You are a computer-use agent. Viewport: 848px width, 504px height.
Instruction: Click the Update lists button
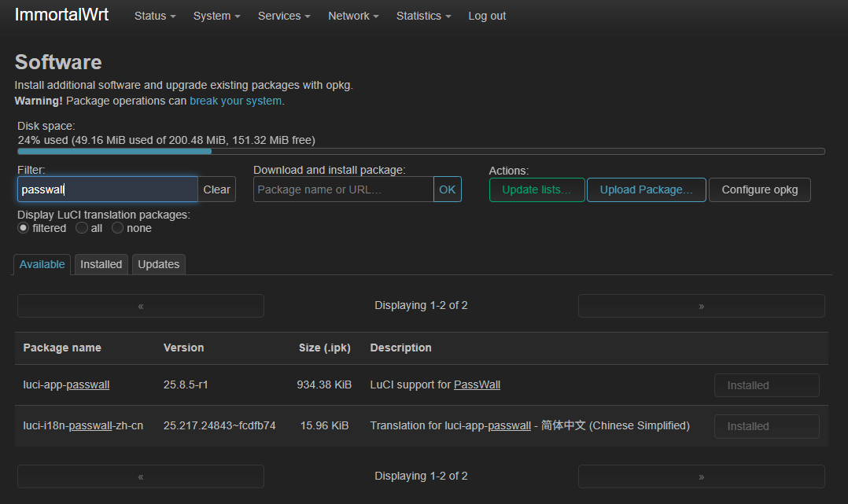tap(536, 189)
